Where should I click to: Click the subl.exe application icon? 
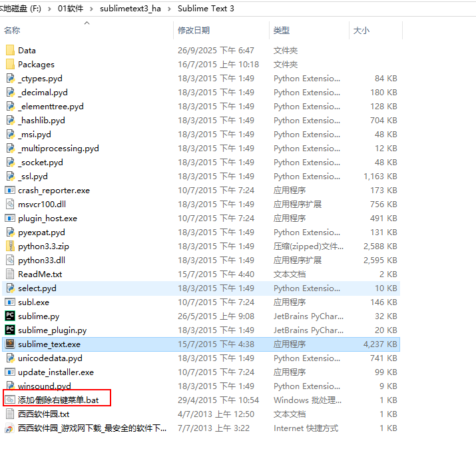point(10,302)
